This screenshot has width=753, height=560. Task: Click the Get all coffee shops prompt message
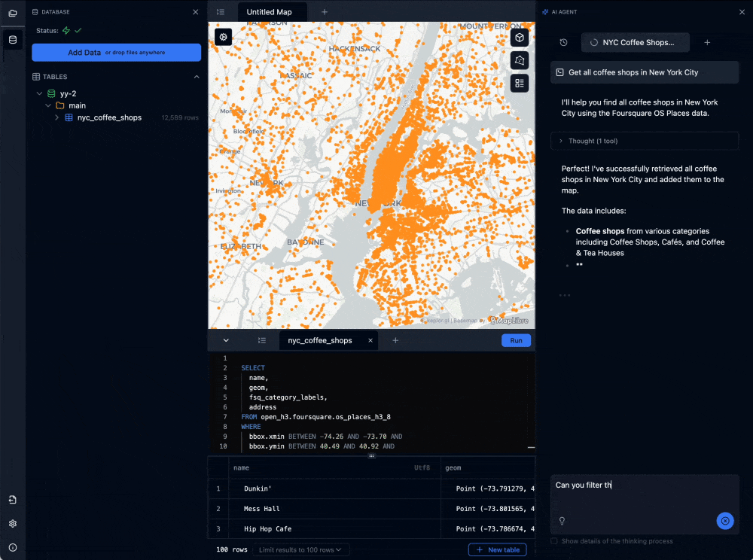pyautogui.click(x=645, y=72)
